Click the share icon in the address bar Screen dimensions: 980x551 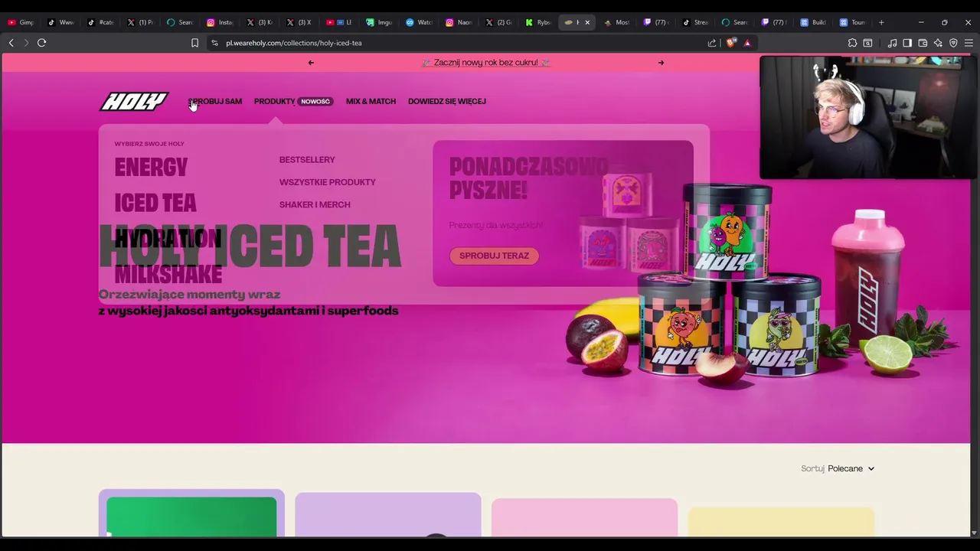point(712,43)
